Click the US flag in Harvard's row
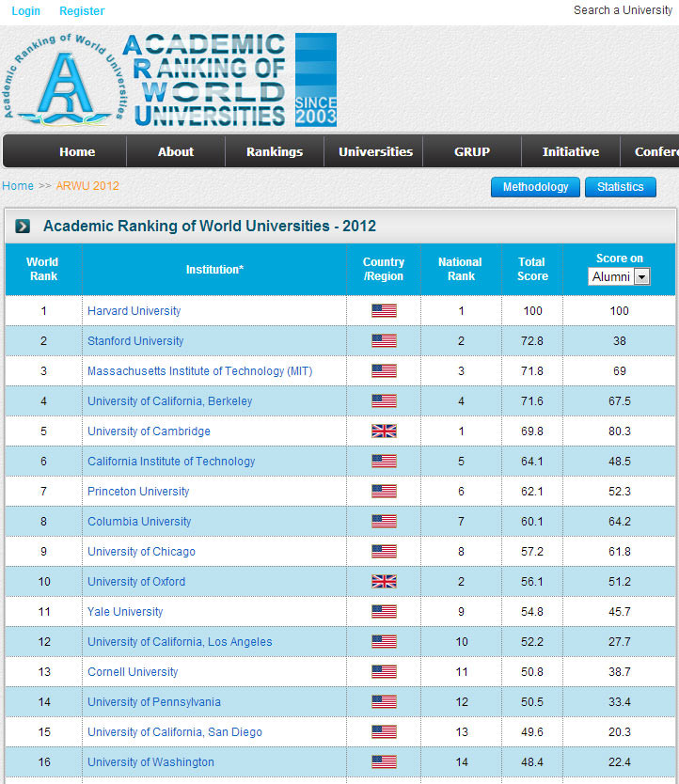Screen dimensions: 679x784 [x=384, y=311]
